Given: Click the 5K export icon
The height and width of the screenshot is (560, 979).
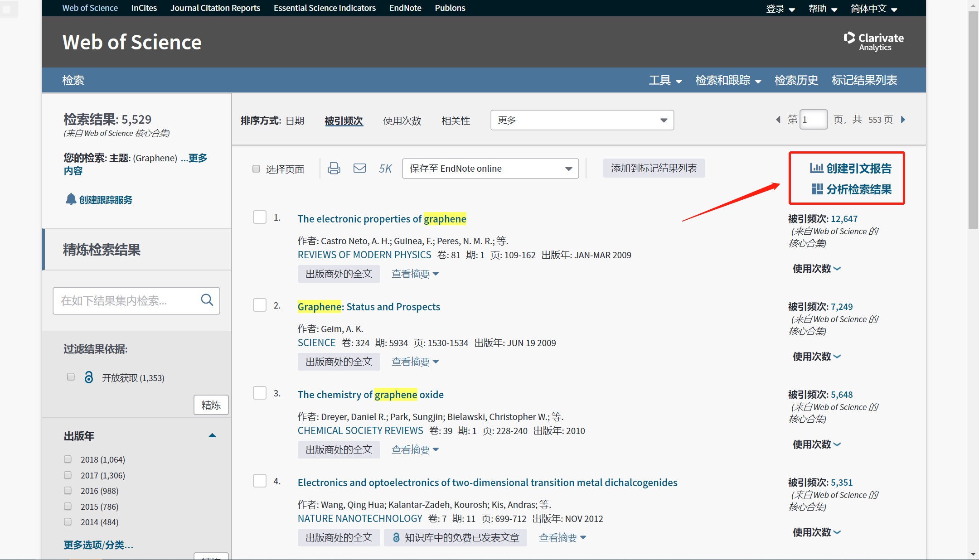Looking at the screenshot, I should [x=385, y=169].
